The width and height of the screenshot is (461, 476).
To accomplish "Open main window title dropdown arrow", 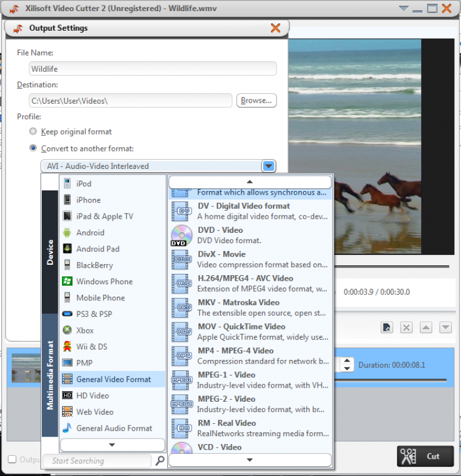I will tap(404, 8).
